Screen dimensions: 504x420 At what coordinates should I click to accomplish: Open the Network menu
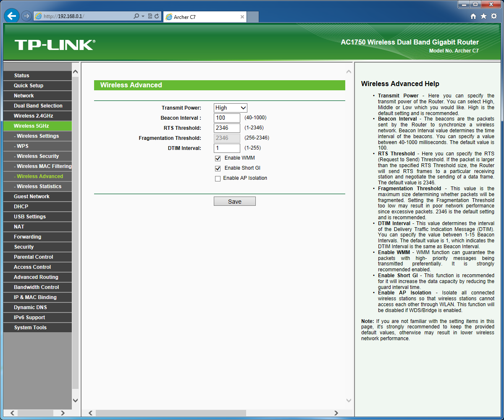click(37, 96)
